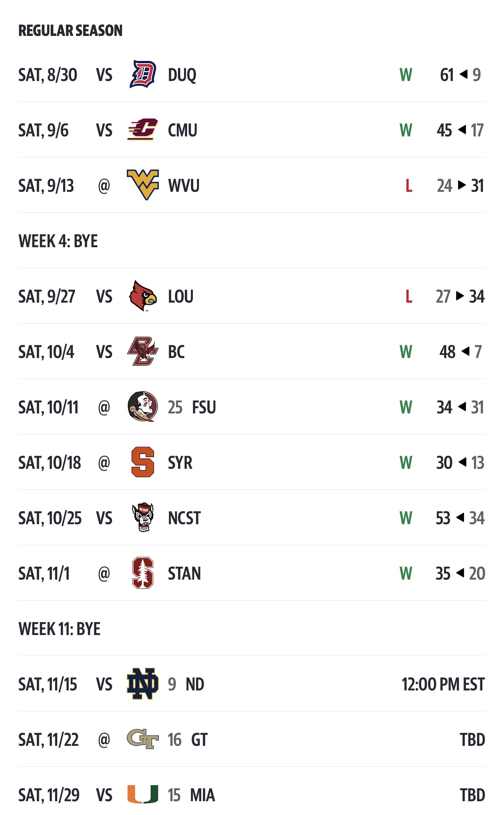
Task: Open the 34-31 win at FSU
Action: click(460, 407)
